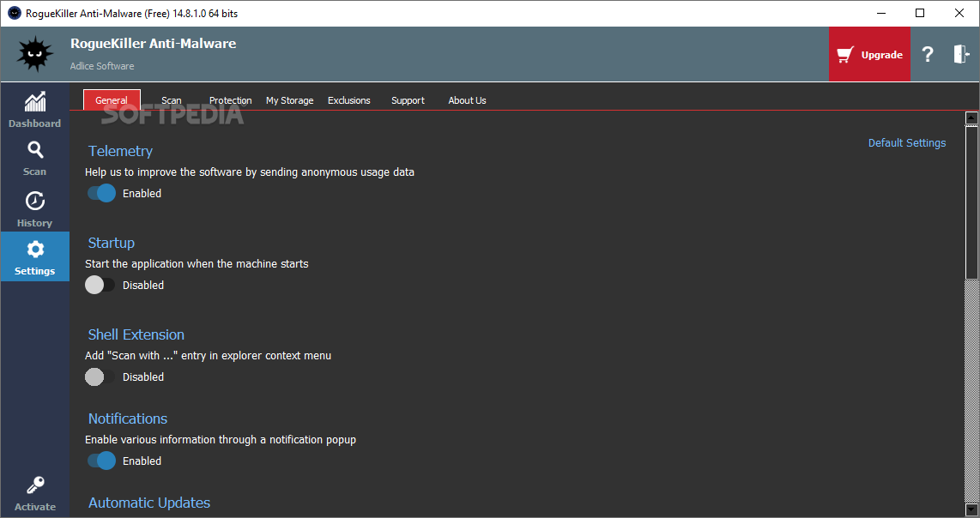
Task: Enable the Shell Extension toggle
Action: click(x=100, y=376)
